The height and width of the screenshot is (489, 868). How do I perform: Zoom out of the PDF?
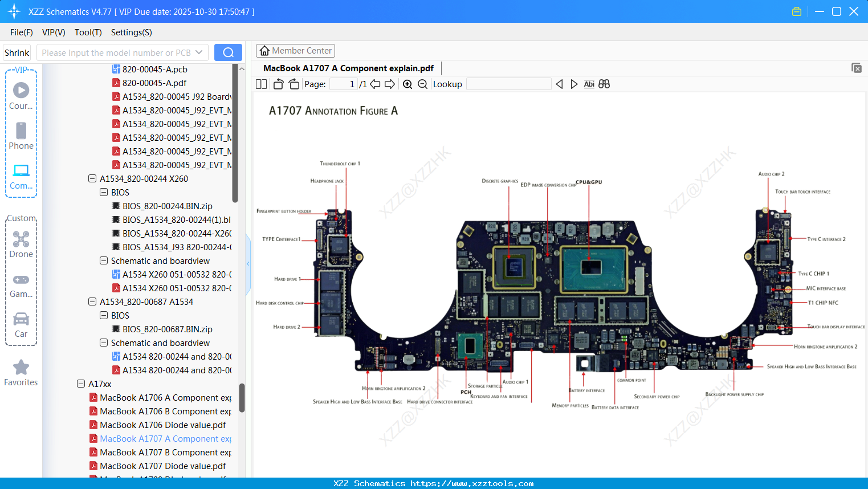pyautogui.click(x=422, y=84)
